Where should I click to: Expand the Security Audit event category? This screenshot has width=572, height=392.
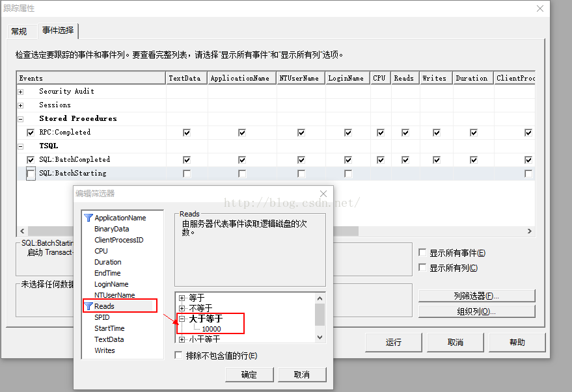(21, 92)
